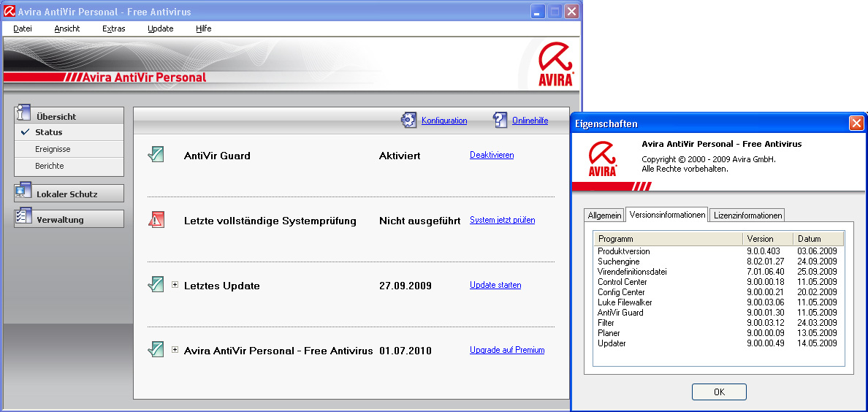
Task: Click the green check icon beside Letztes Update
Action: point(156,285)
